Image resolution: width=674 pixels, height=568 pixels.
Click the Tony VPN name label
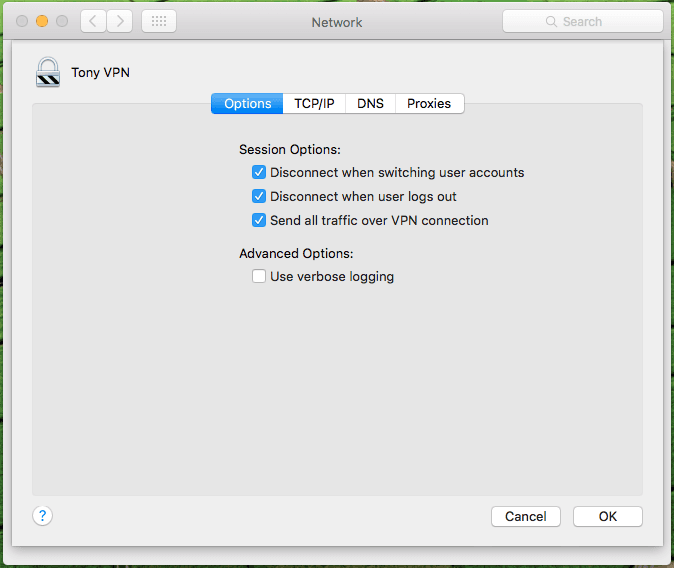[x=101, y=73]
